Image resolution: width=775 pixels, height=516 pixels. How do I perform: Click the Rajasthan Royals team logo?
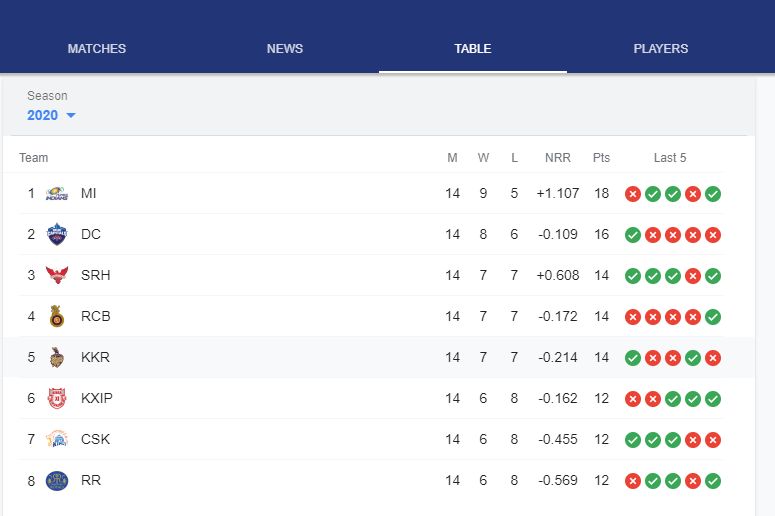pos(57,480)
